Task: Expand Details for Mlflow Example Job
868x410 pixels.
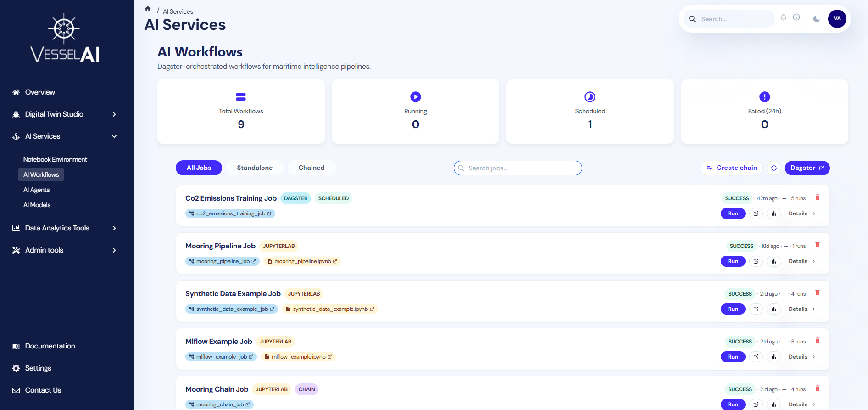Action: [x=802, y=357]
